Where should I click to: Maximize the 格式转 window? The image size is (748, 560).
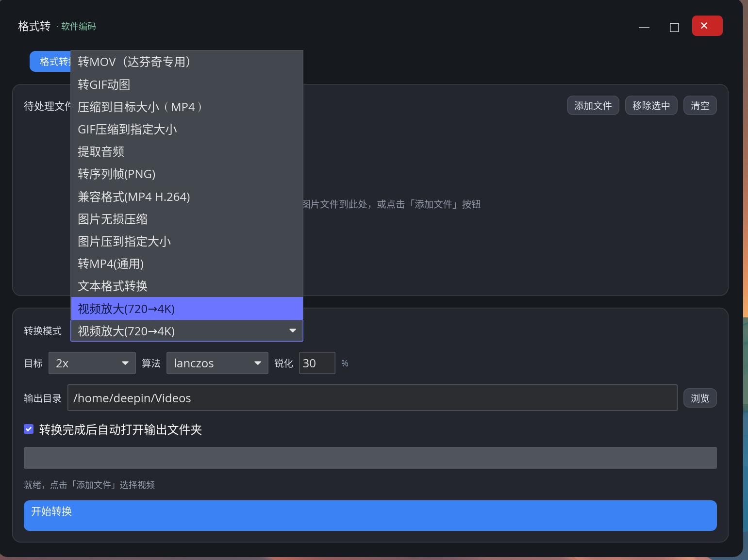click(674, 27)
